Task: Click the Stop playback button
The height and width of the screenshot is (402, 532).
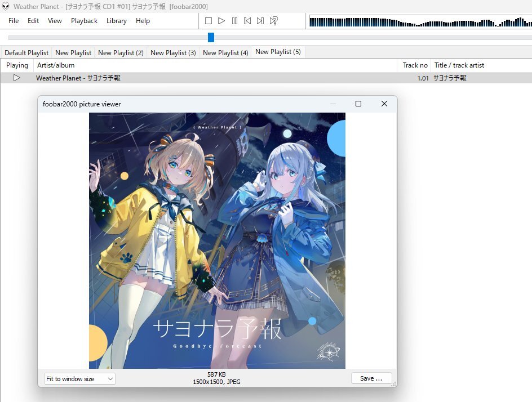Action: tap(209, 21)
